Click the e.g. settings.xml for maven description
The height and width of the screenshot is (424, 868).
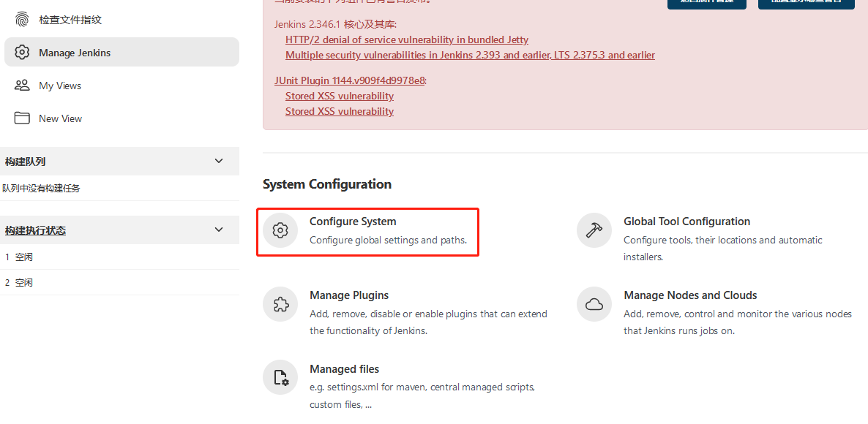coord(422,395)
